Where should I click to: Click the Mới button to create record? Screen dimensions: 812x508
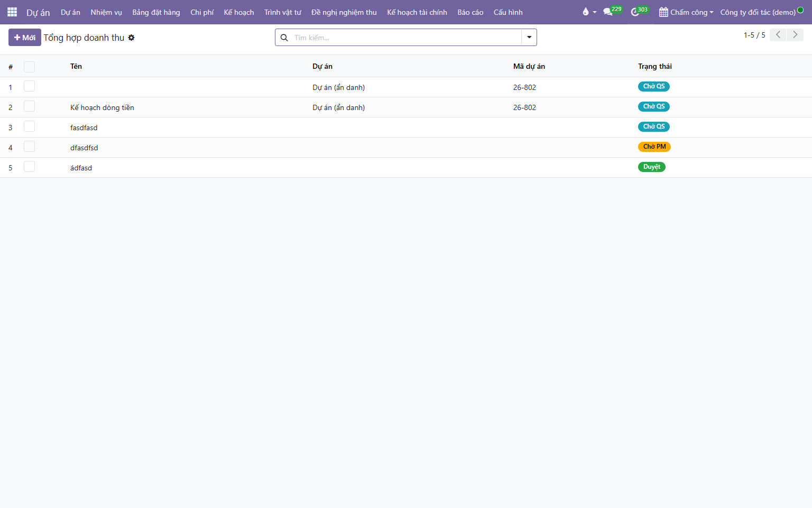point(25,38)
